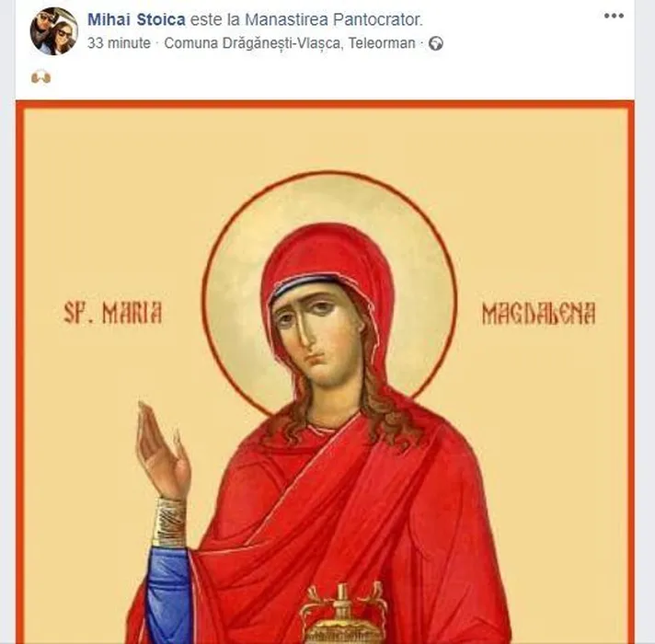Viewport: 655px width, 644px height.
Task: Click the raised open hand in the icon
Action: click(x=163, y=450)
